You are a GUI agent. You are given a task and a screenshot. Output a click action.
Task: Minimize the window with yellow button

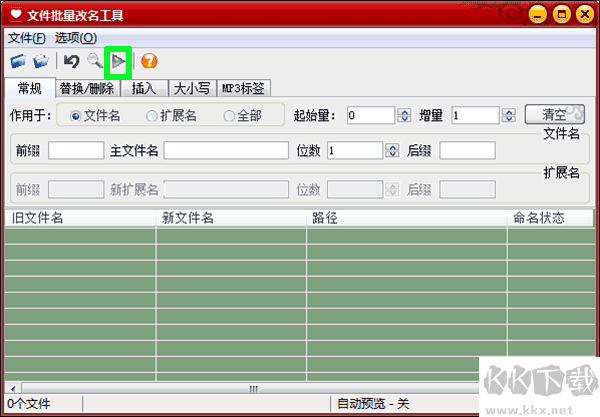pyautogui.click(x=538, y=15)
